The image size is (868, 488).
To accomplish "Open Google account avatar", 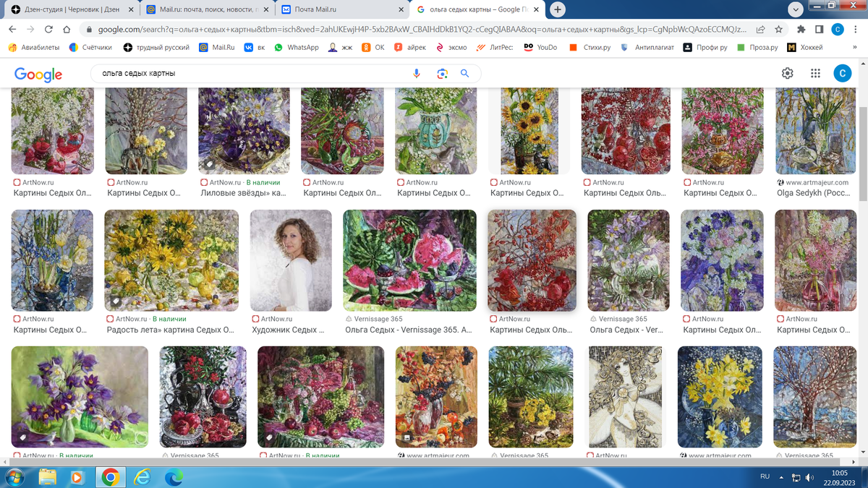I will tap(843, 74).
